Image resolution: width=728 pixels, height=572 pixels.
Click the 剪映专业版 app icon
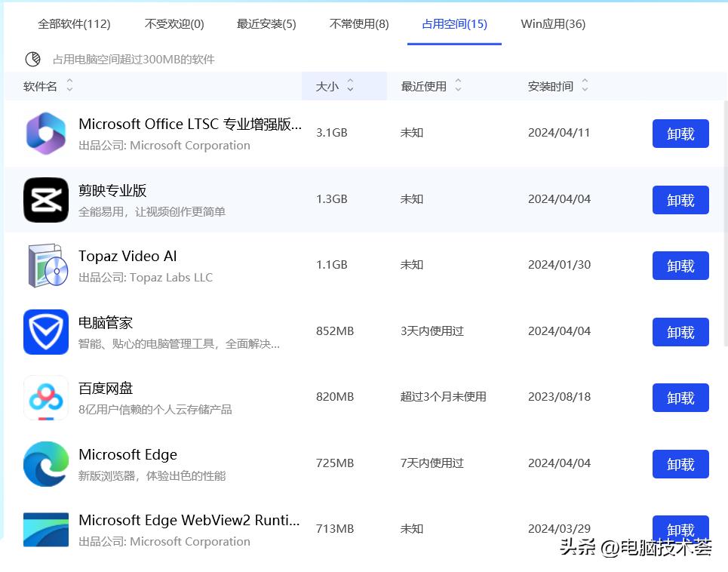click(x=46, y=200)
